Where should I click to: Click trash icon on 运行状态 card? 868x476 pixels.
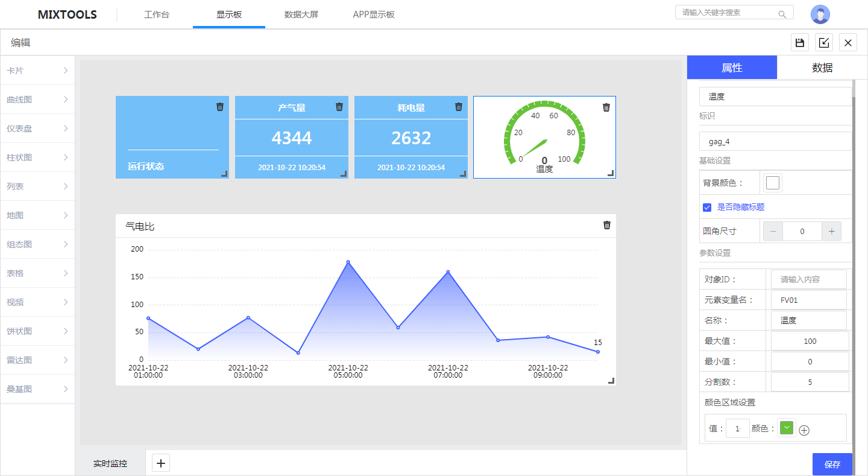[x=220, y=107]
